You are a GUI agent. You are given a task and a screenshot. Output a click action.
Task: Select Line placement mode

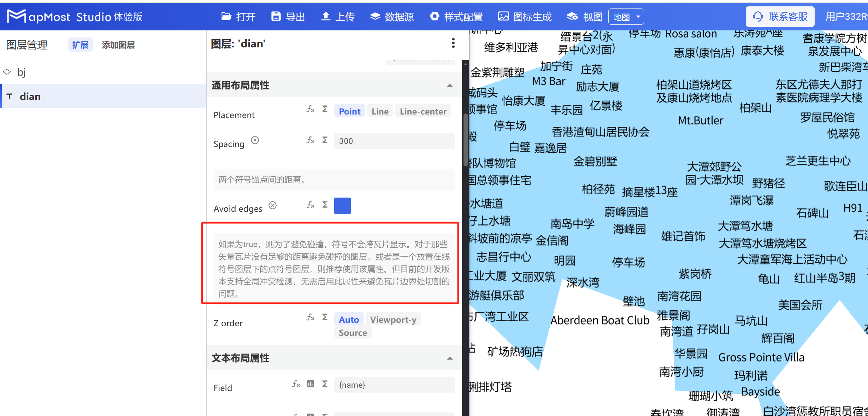380,111
